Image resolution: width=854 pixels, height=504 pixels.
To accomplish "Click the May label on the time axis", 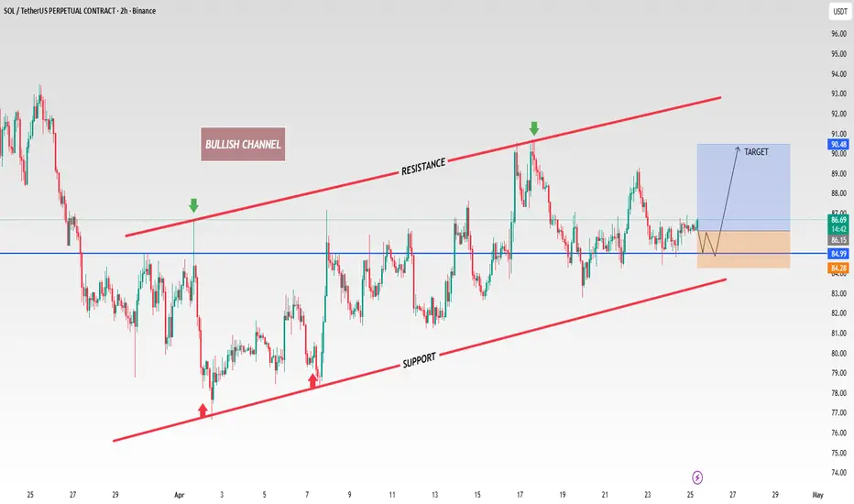I will [x=817, y=495].
